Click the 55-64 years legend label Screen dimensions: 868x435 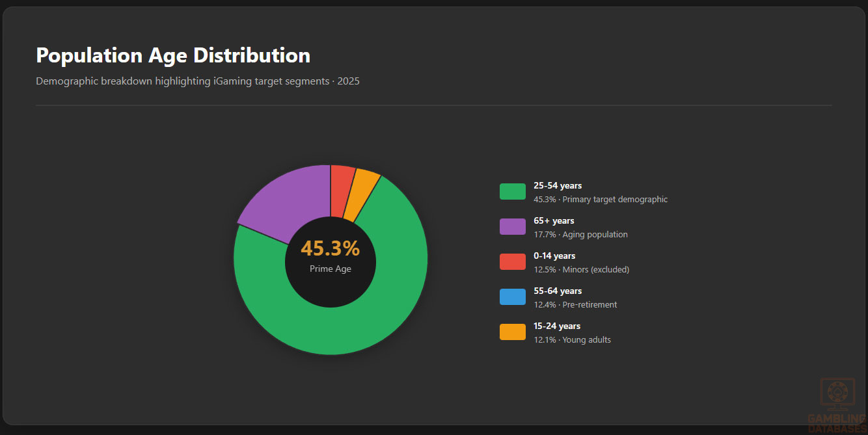pyautogui.click(x=558, y=291)
